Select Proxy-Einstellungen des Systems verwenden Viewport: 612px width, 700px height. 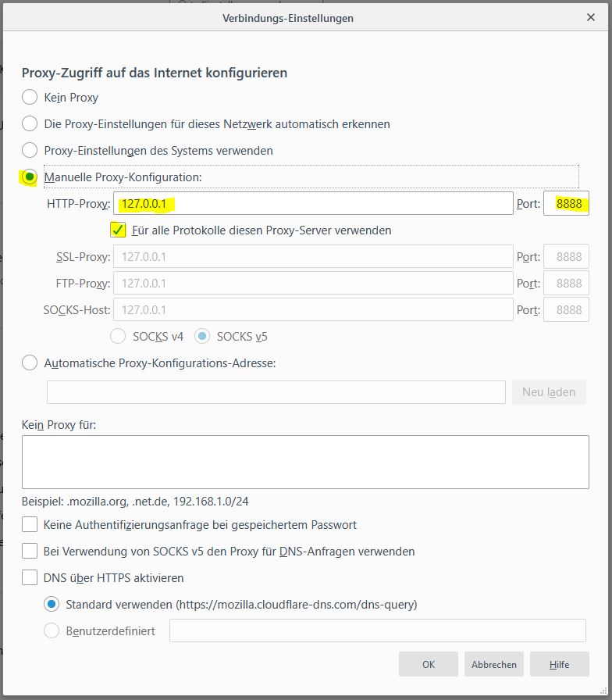click(x=30, y=150)
